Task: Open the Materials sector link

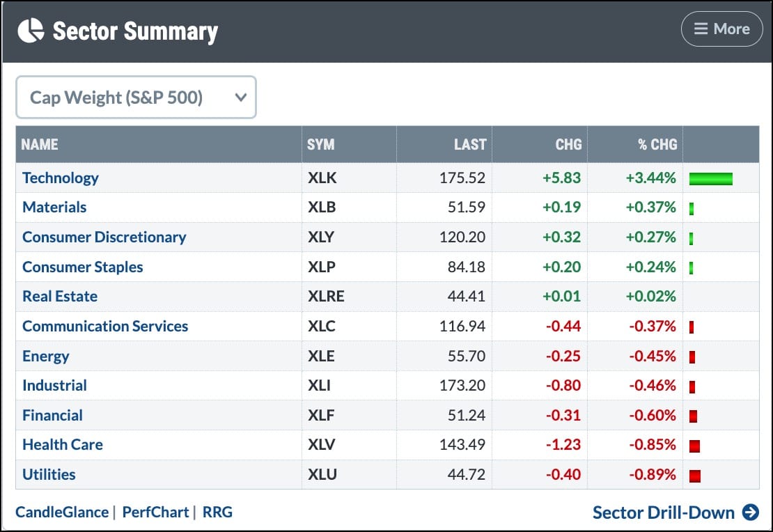Action: [54, 207]
